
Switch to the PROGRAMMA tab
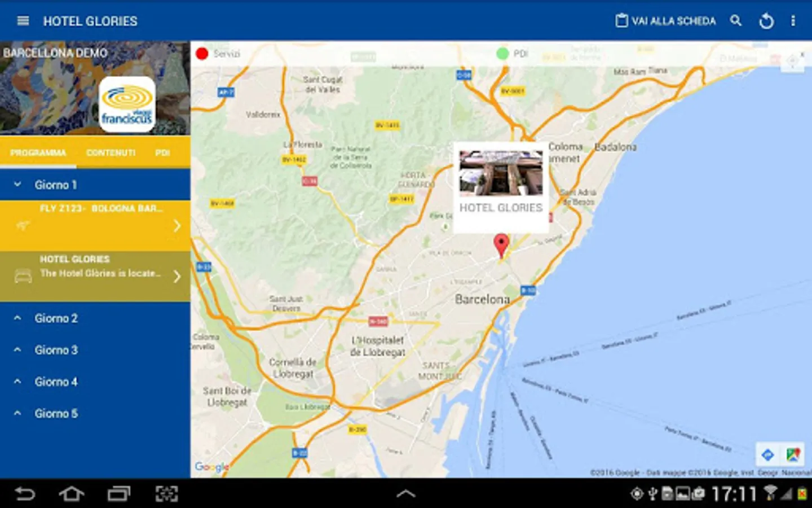[x=38, y=152]
